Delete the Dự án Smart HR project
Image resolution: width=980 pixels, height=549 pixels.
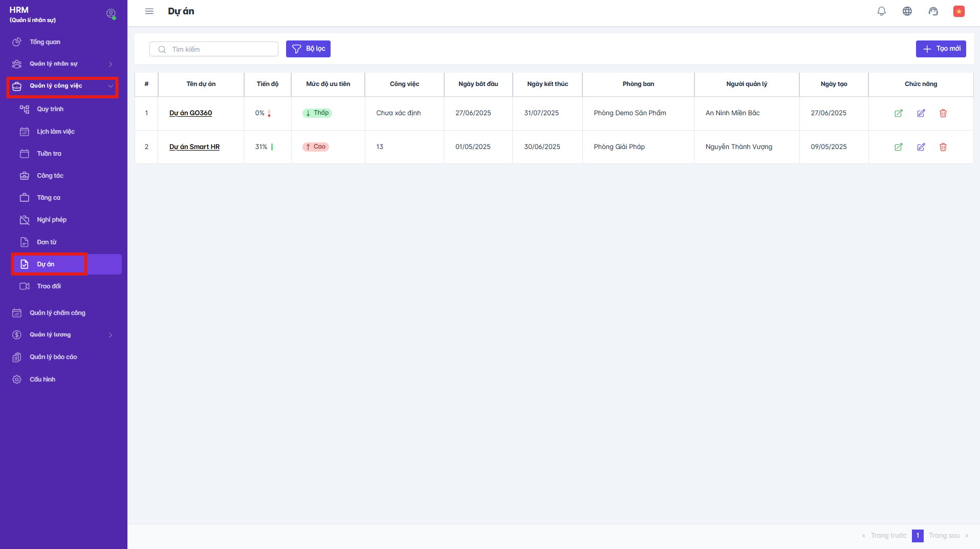[x=943, y=147]
